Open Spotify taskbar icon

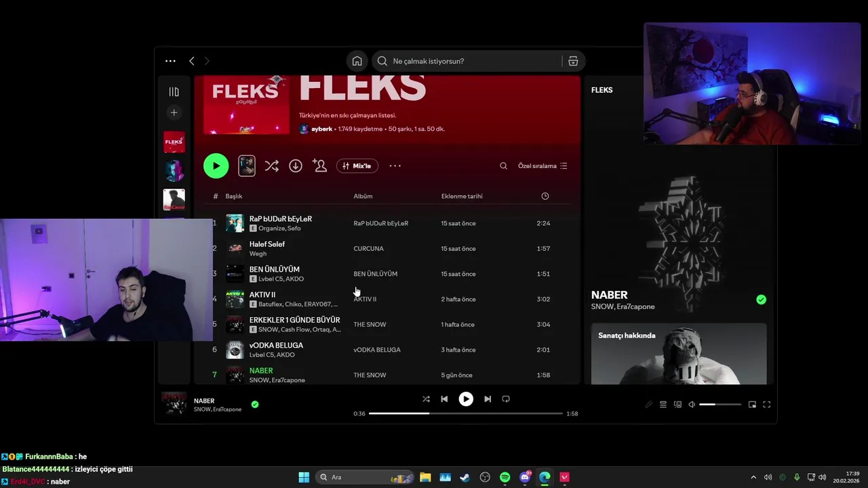click(505, 477)
